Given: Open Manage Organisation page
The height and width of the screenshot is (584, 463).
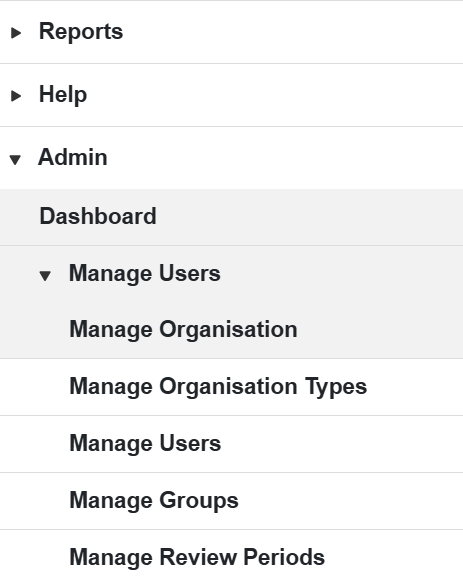Looking at the screenshot, I should pyautogui.click(x=184, y=330).
